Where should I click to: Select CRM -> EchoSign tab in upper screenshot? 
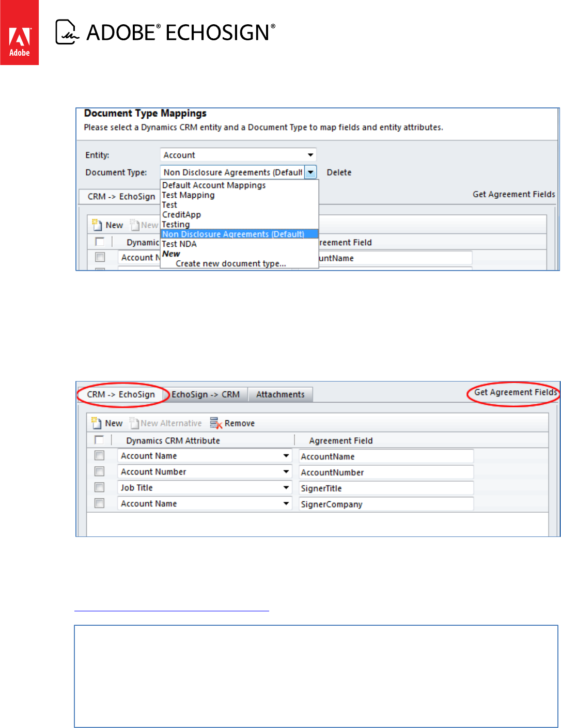[x=121, y=197]
